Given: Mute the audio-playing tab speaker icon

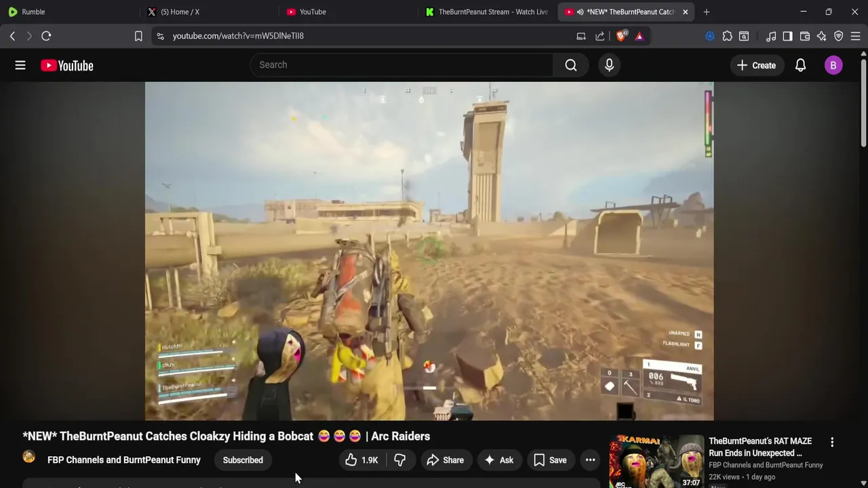Looking at the screenshot, I should (x=580, y=12).
